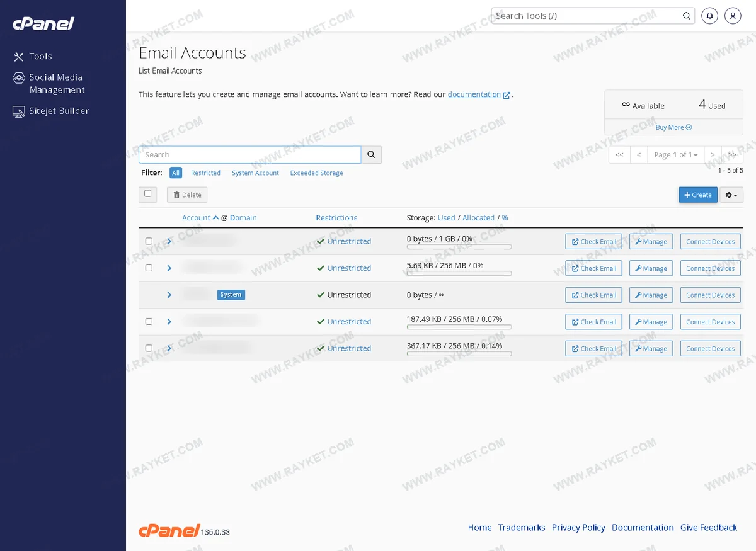
Task: Expand the System account row
Action: [169, 295]
